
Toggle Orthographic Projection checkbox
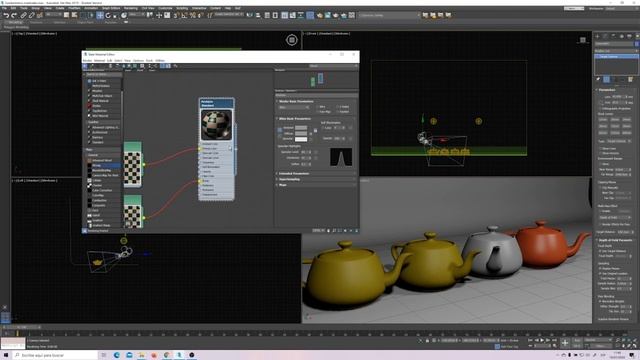[x=600, y=109]
